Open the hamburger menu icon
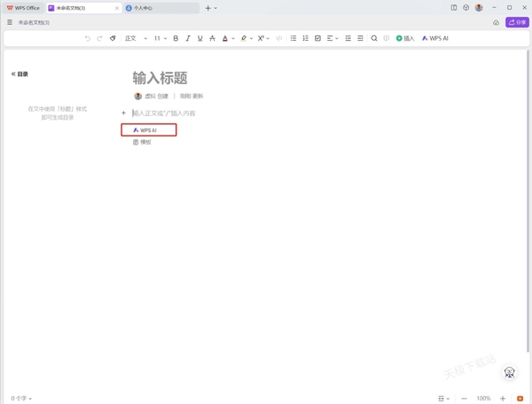Viewport: 532px width, 404px height. coord(10,22)
